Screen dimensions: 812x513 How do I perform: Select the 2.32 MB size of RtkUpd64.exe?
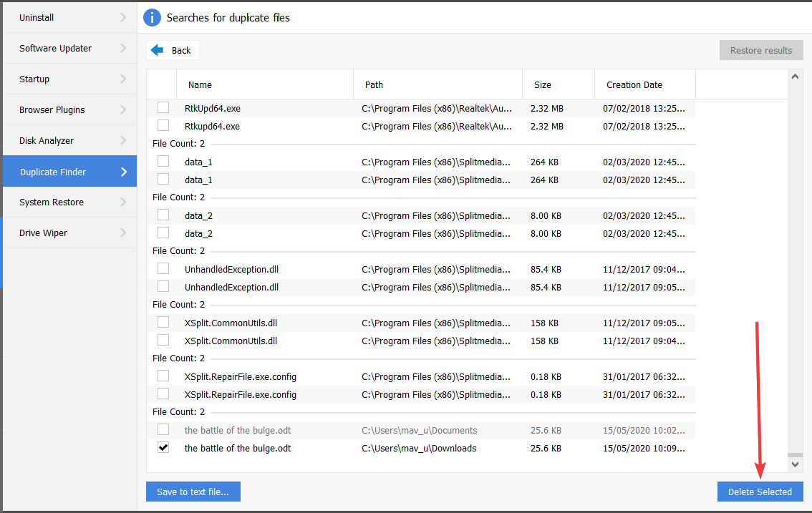coord(547,109)
